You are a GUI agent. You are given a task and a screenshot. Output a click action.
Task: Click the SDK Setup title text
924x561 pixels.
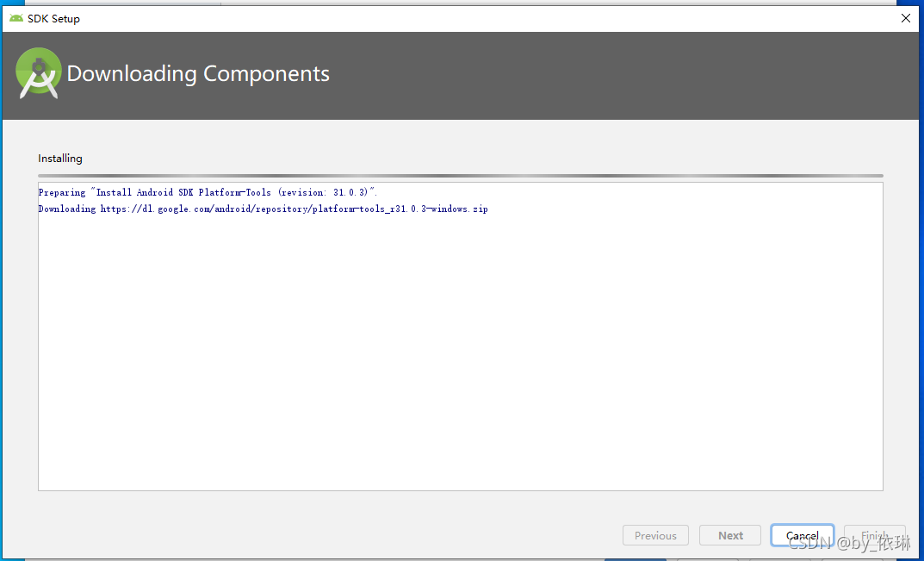53,19
